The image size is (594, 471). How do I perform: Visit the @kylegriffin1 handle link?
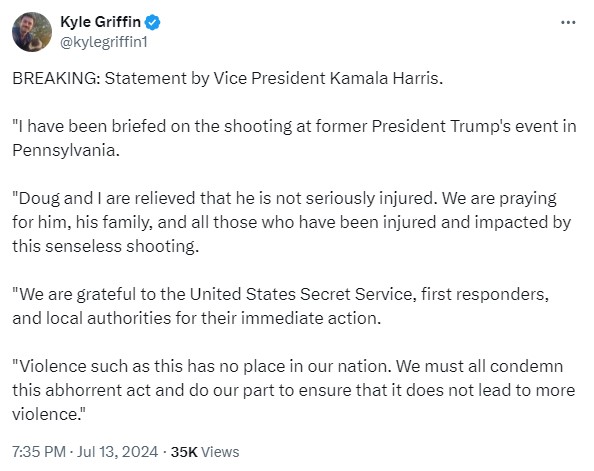tap(104, 42)
